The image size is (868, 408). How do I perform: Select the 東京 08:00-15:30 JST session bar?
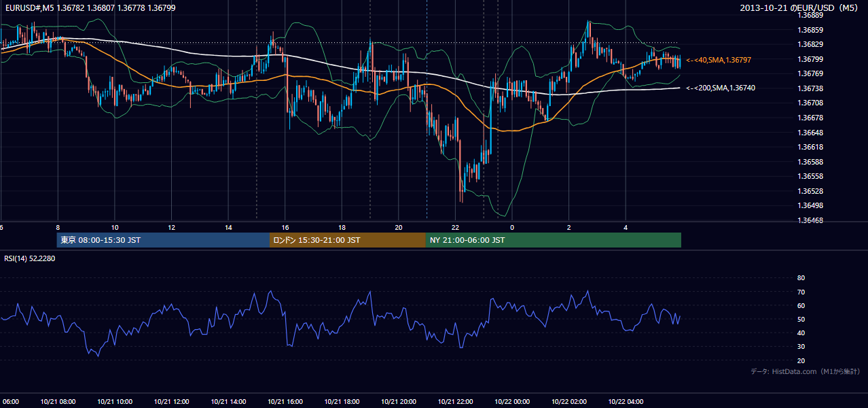(163, 240)
